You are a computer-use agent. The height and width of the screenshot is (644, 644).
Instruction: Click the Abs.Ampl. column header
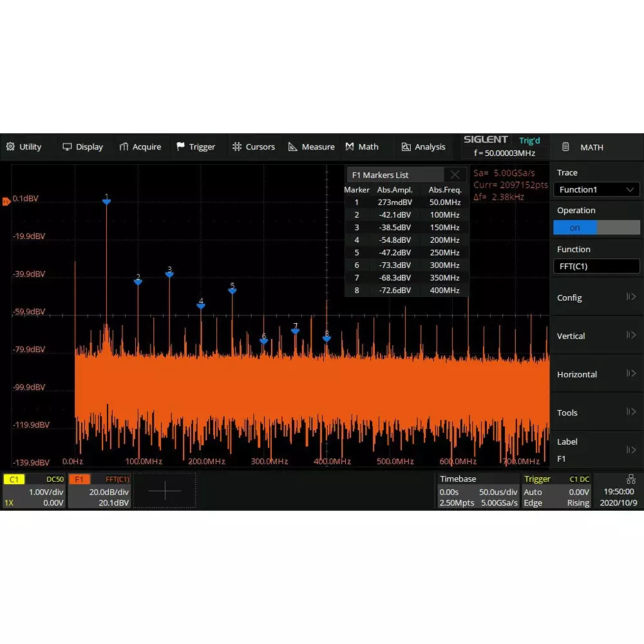pos(395,190)
